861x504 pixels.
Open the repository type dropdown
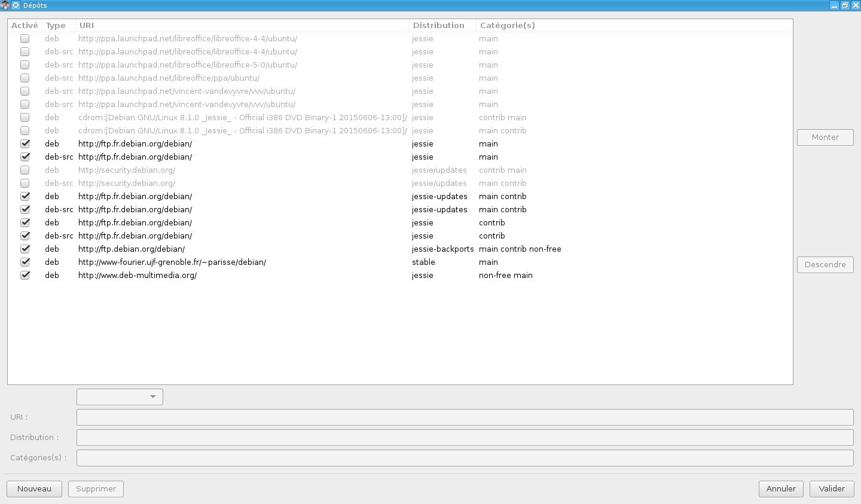(x=120, y=397)
